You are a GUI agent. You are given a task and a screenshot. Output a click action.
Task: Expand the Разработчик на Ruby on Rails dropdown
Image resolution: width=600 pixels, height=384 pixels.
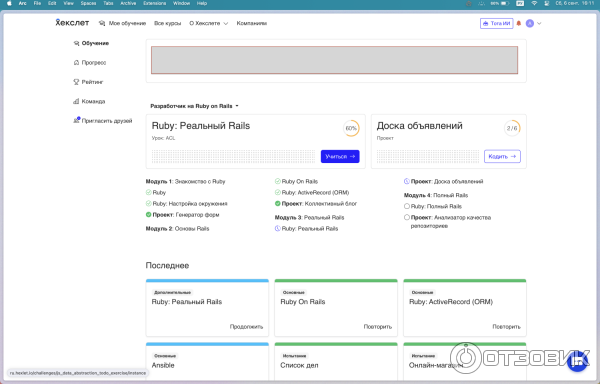(194, 106)
